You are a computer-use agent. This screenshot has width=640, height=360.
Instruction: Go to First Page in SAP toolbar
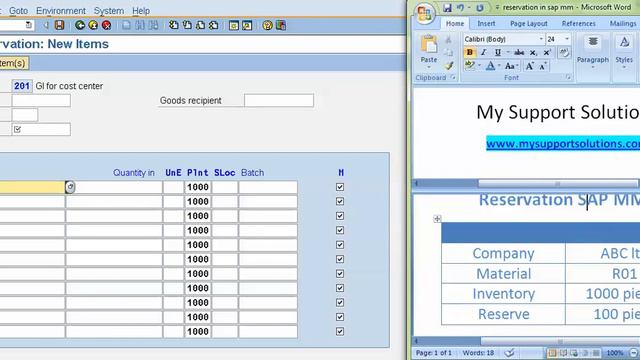[174, 25]
